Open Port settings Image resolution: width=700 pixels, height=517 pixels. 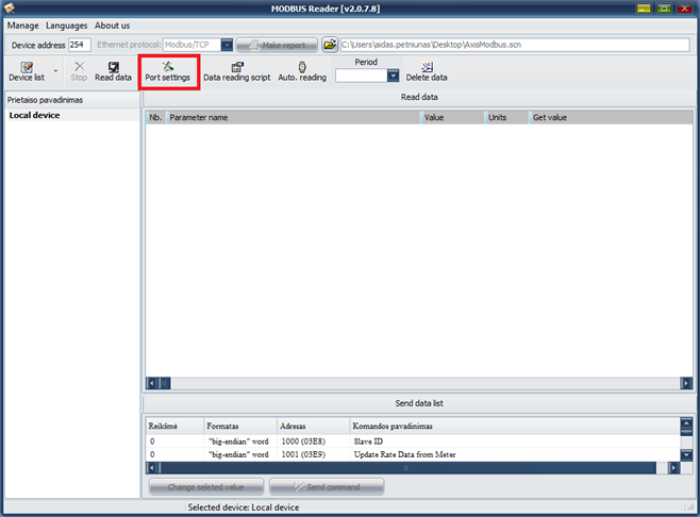pyautogui.click(x=167, y=70)
